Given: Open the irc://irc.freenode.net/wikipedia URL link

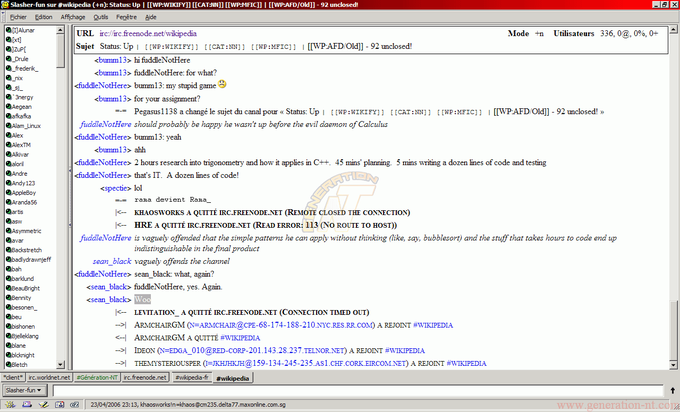Looking at the screenshot, I should (148, 33).
